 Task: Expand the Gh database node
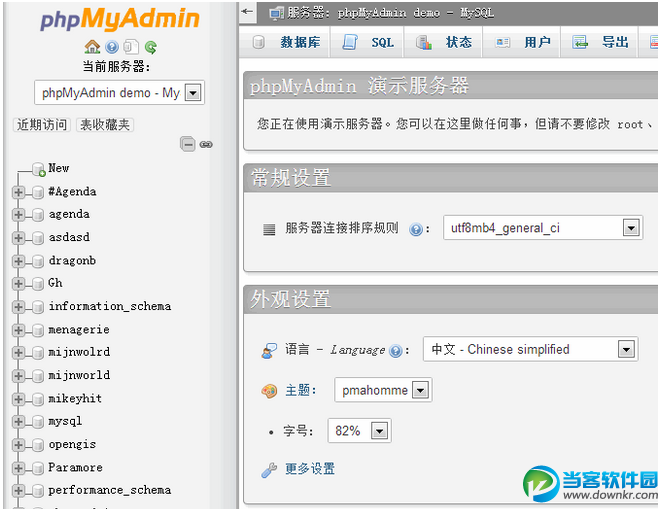click(18, 284)
